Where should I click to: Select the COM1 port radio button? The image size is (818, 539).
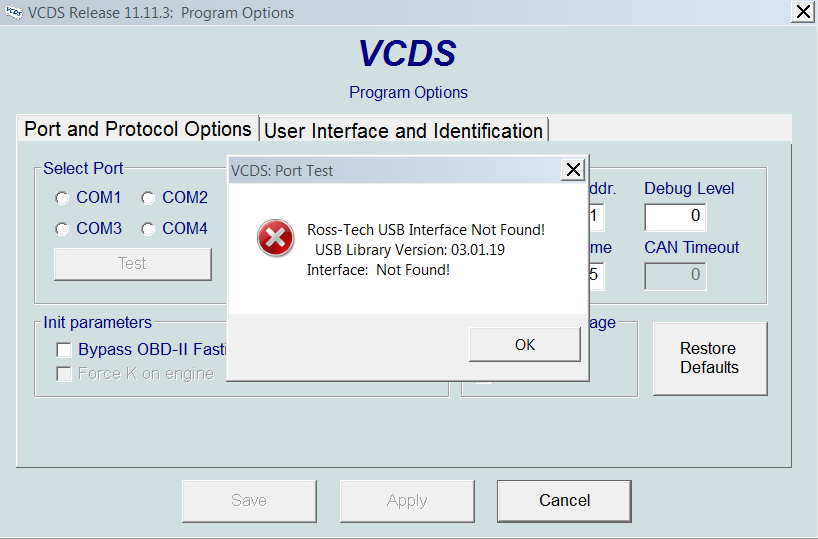click(62, 198)
